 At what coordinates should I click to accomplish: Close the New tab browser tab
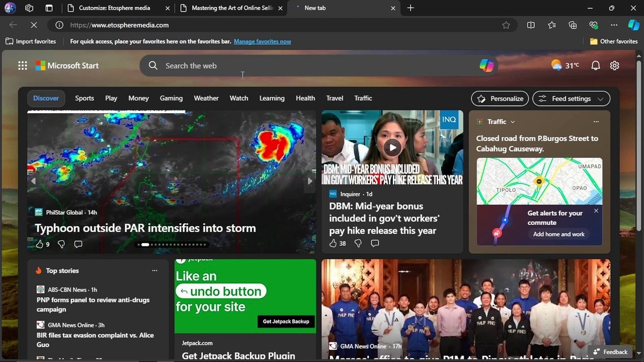pyautogui.click(x=393, y=8)
